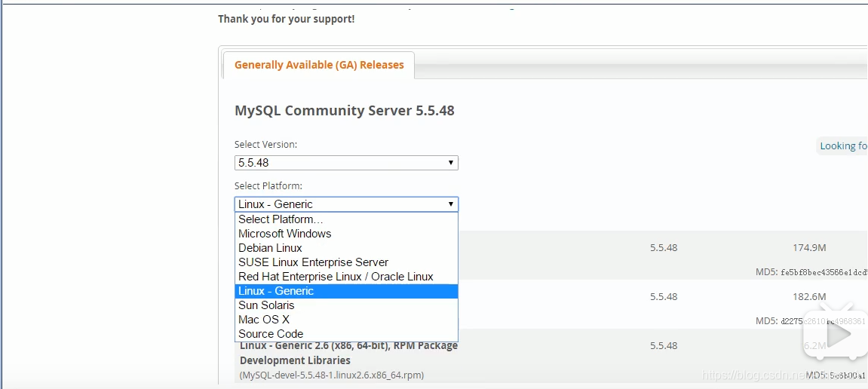Click the 'Select Platform:' label
The width and height of the screenshot is (868, 389).
click(268, 186)
